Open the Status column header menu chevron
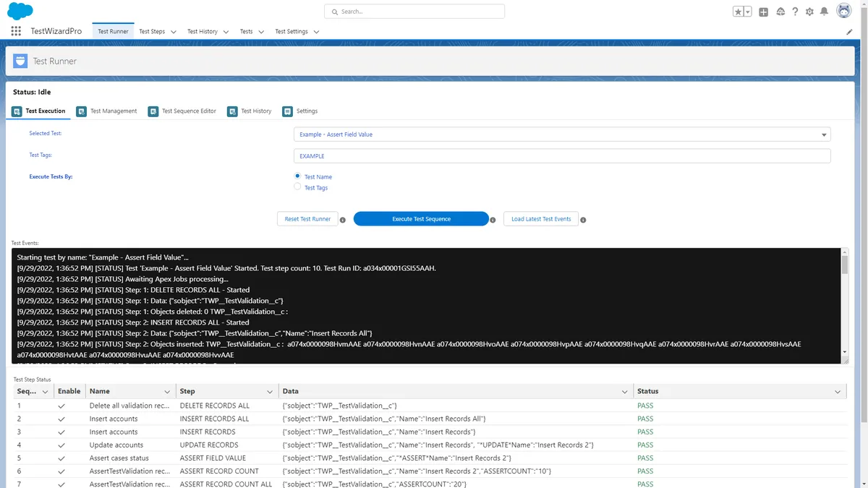This screenshot has height=488, width=868. tap(838, 392)
